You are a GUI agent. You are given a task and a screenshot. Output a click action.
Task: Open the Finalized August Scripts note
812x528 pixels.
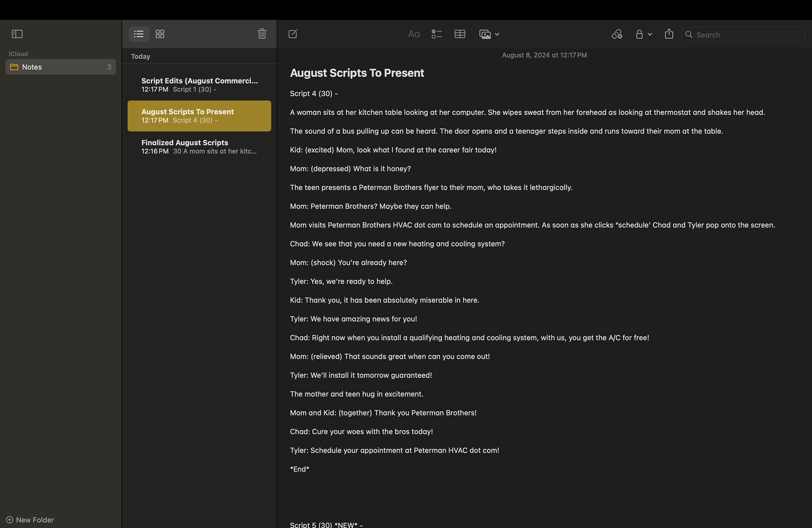pyautogui.click(x=199, y=147)
